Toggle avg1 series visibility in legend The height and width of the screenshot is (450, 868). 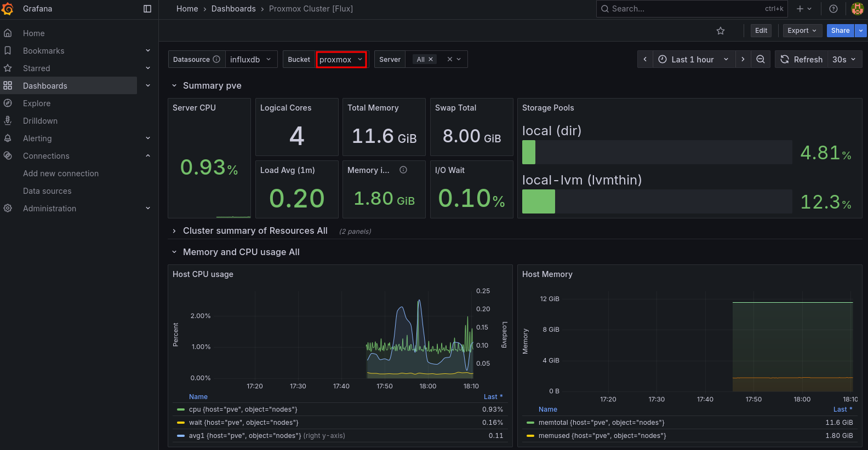(244, 436)
